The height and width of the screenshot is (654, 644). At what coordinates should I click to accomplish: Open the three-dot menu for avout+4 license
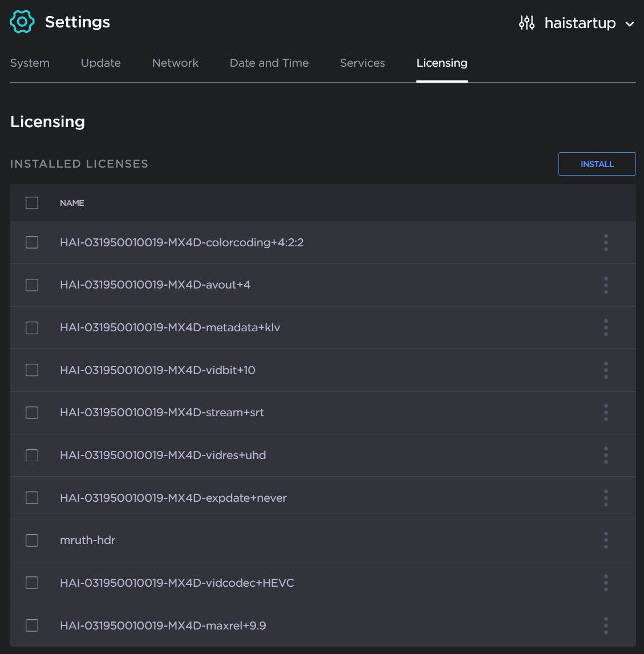(606, 285)
